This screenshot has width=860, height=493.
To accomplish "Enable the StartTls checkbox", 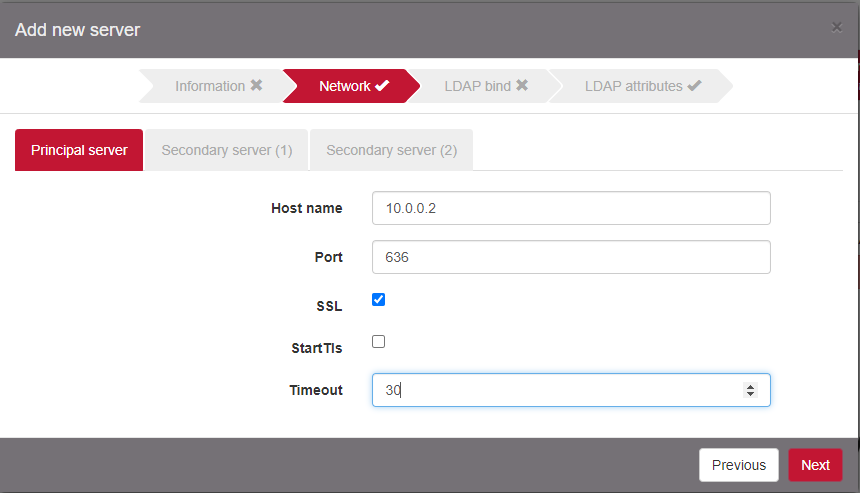I will pos(379,342).
